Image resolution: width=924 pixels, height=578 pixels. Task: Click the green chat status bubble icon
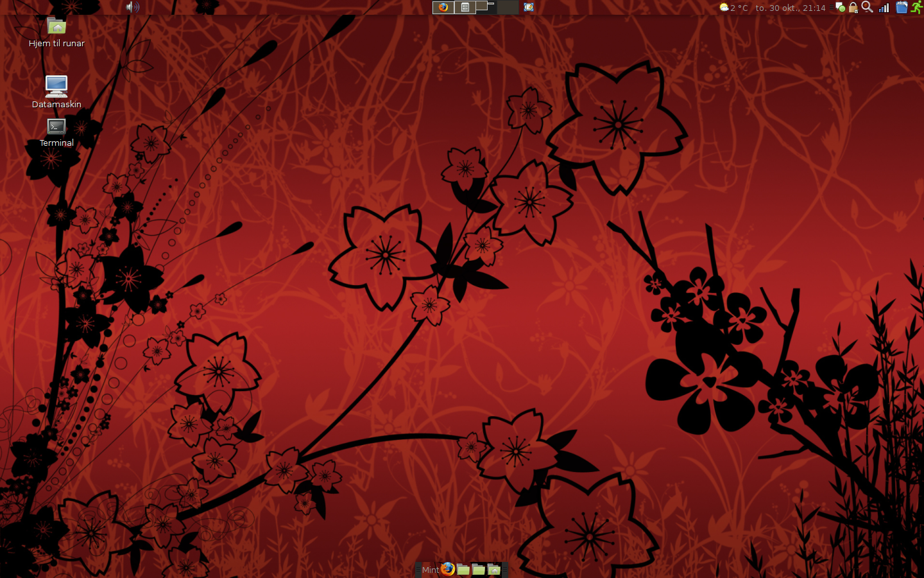coord(840,8)
